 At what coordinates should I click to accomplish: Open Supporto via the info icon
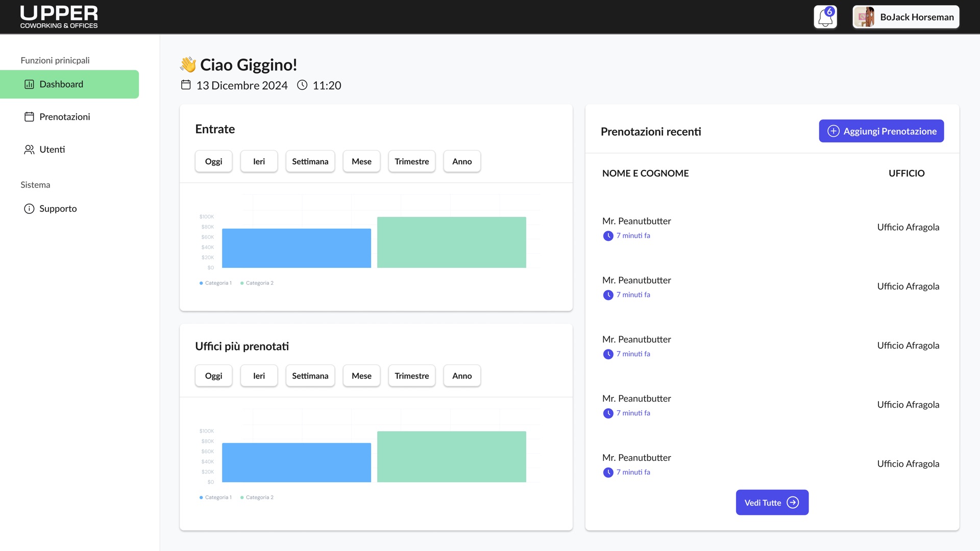pyautogui.click(x=28, y=208)
